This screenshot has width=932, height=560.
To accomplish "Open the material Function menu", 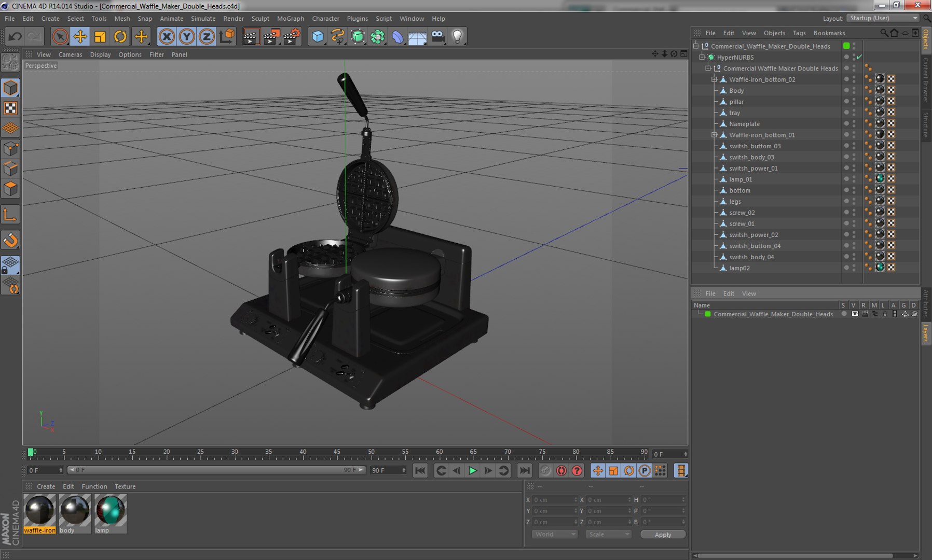I will coord(94,486).
